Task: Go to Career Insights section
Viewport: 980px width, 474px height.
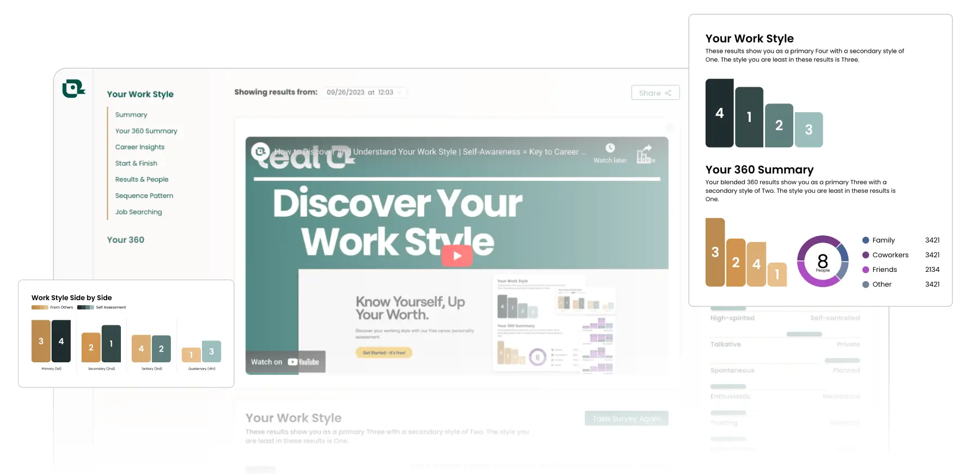Action: (x=140, y=147)
